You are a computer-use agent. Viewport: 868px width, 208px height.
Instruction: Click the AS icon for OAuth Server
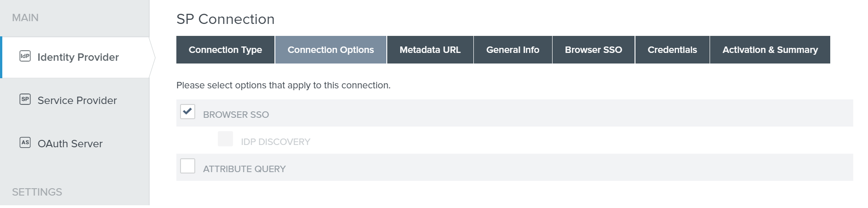coord(25,143)
